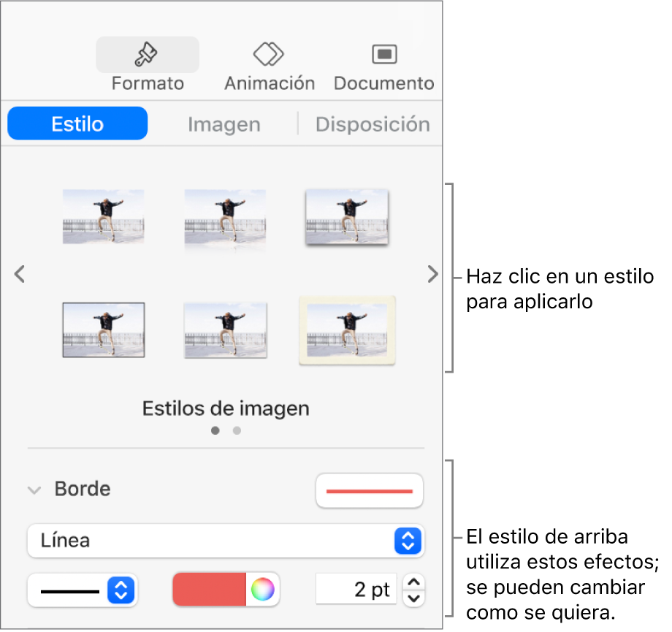Apply the plain image style thumbnail
This screenshot has height=632, width=672.
[x=103, y=216]
